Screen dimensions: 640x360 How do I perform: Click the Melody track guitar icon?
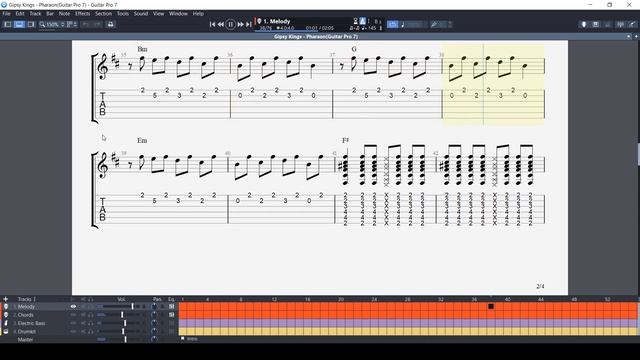[x=6, y=307]
